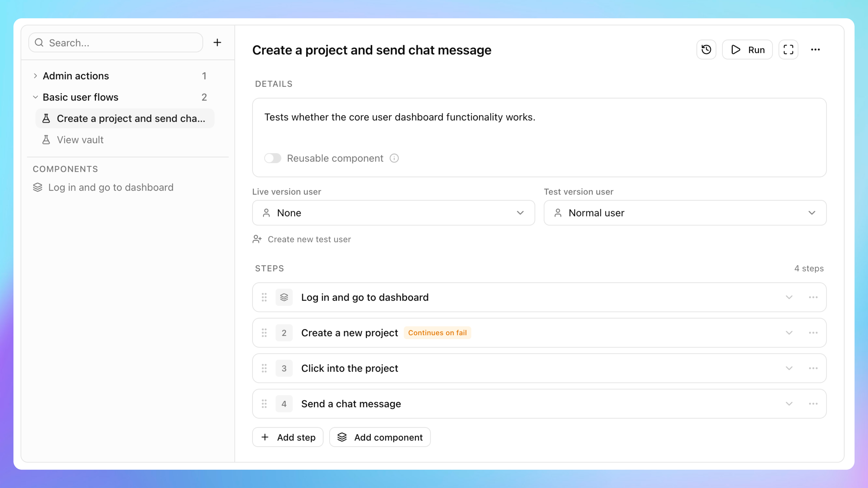Open the Test version user dropdown
The height and width of the screenshot is (488, 868).
[685, 213]
